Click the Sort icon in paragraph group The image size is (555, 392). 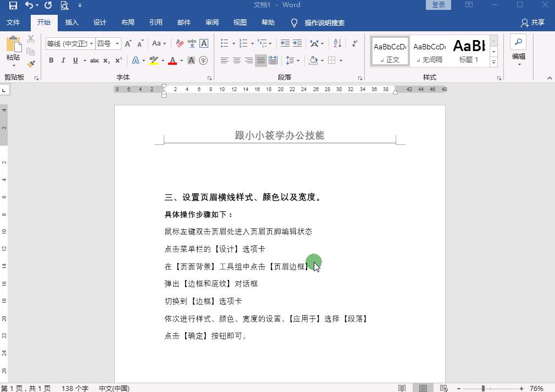(x=337, y=44)
